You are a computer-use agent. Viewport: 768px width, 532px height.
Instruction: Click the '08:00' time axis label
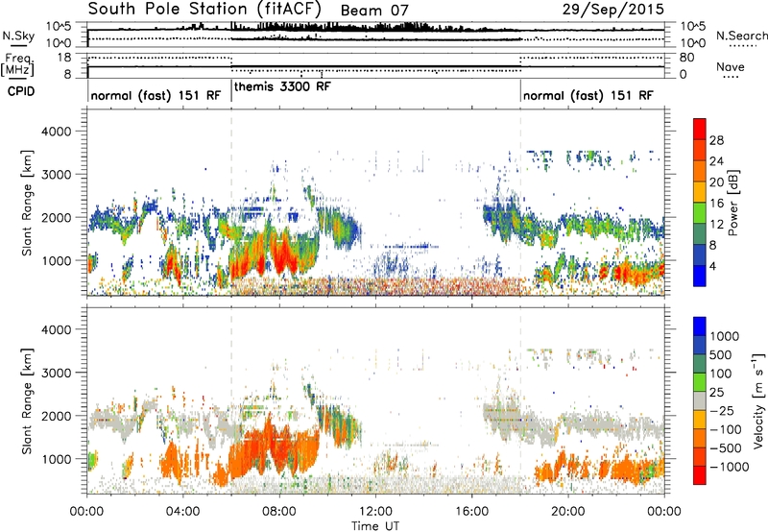279,512
